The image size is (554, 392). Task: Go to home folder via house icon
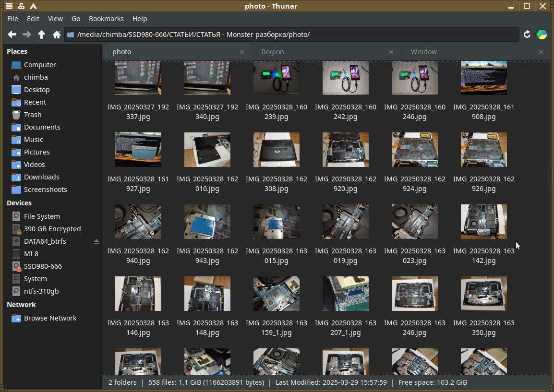56,35
